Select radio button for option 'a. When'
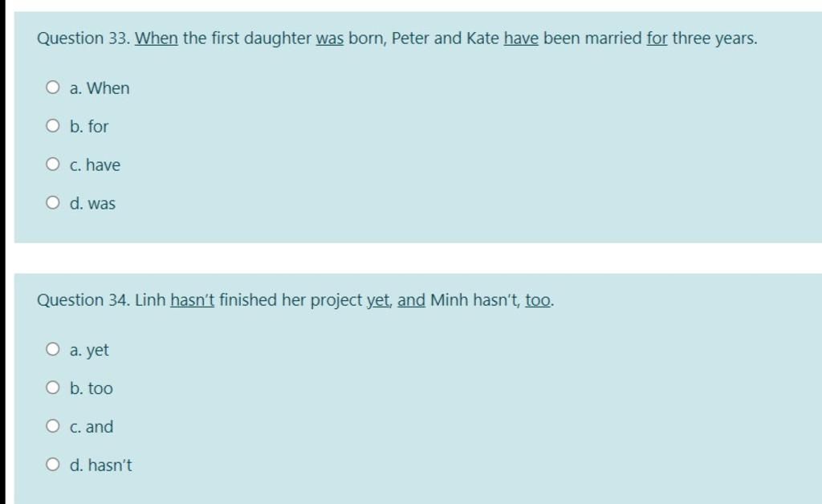Screen dimensions: 822x504 coord(52,87)
